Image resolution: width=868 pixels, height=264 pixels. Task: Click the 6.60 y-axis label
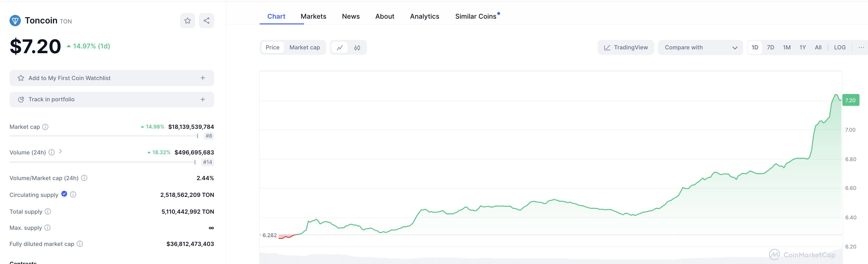coord(850,188)
